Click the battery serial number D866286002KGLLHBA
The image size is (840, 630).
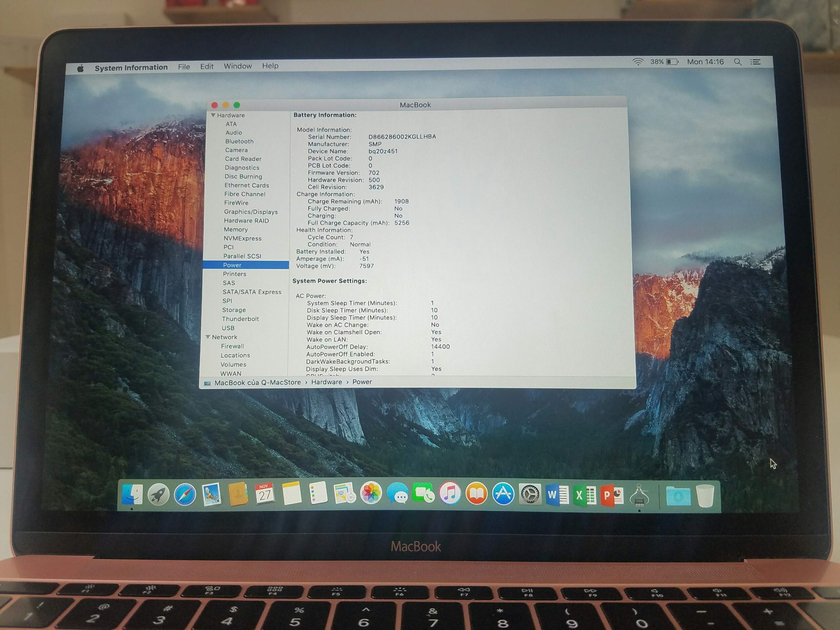(x=402, y=137)
